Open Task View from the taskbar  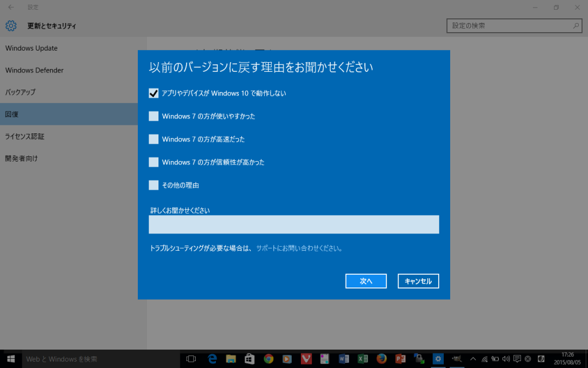[x=191, y=359]
